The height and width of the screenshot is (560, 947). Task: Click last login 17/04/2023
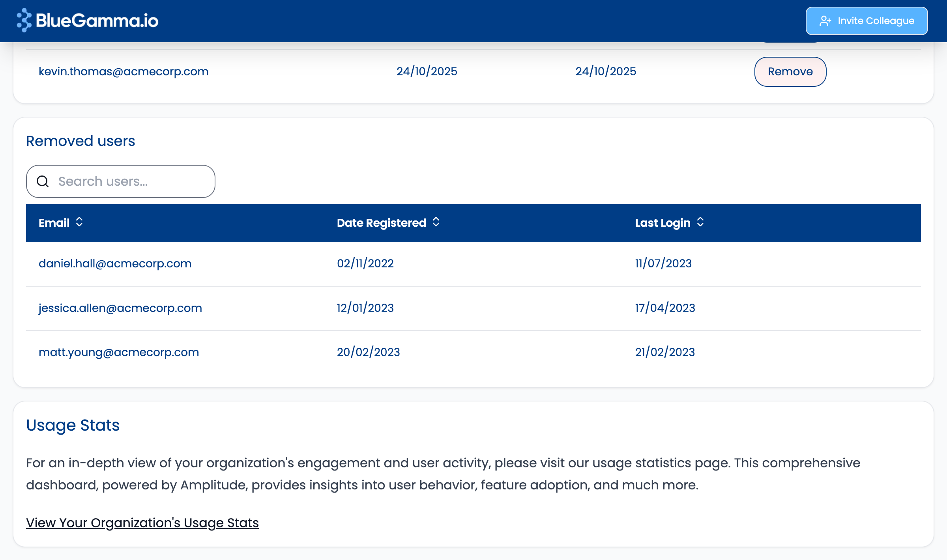pyautogui.click(x=665, y=308)
